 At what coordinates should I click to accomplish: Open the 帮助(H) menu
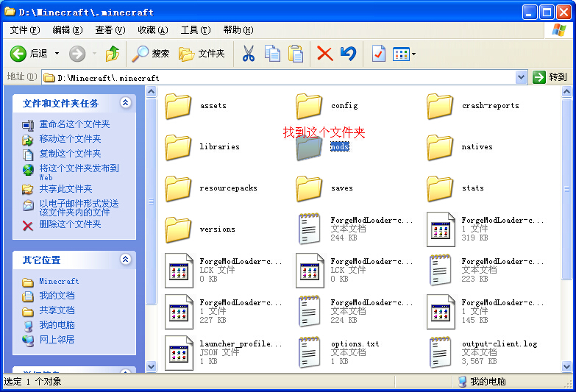[238, 30]
